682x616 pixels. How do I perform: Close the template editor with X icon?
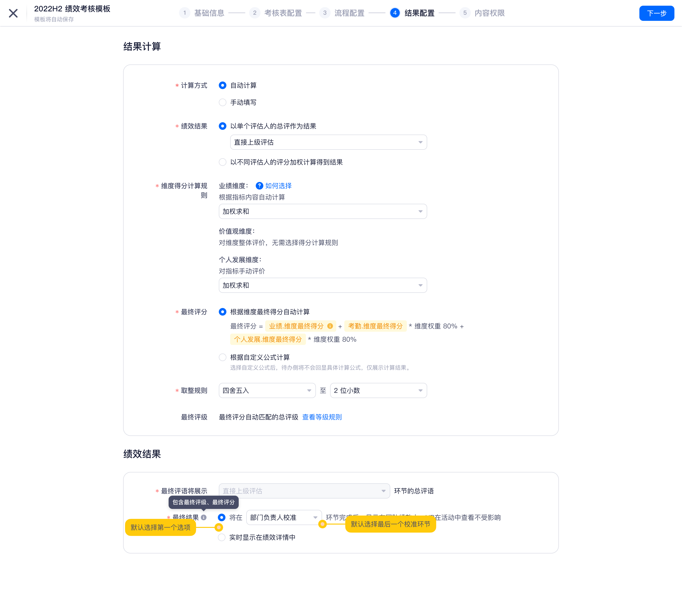click(x=13, y=13)
